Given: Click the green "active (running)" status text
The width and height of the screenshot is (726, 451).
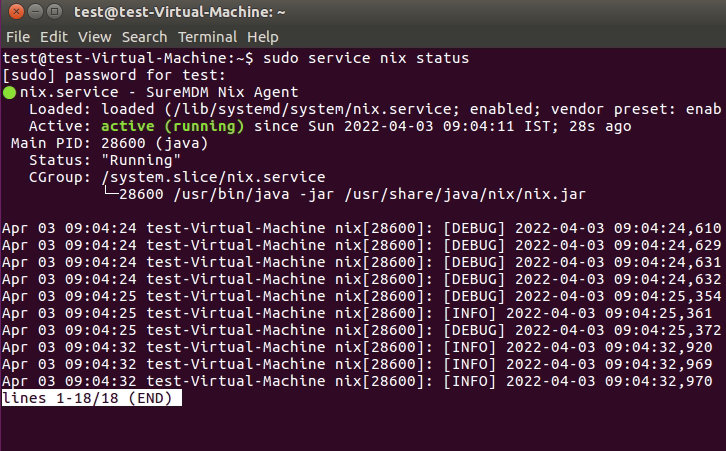Looking at the screenshot, I should (x=172, y=127).
